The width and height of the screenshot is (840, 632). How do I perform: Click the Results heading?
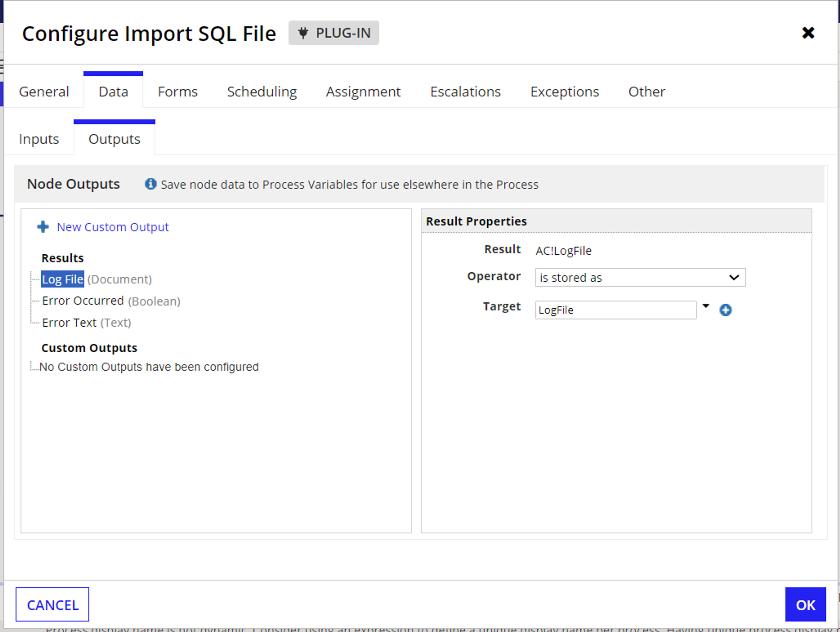pos(63,258)
